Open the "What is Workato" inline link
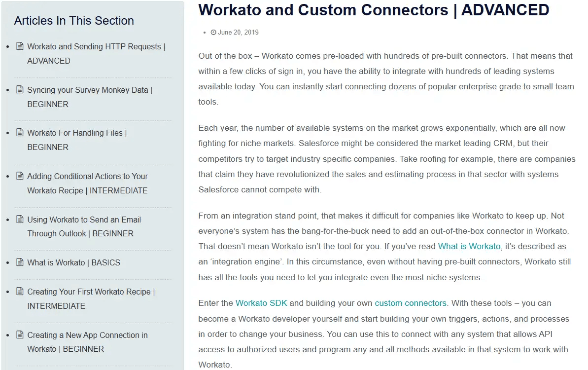Screen dimensions: 588x370 pyautogui.click(x=469, y=246)
